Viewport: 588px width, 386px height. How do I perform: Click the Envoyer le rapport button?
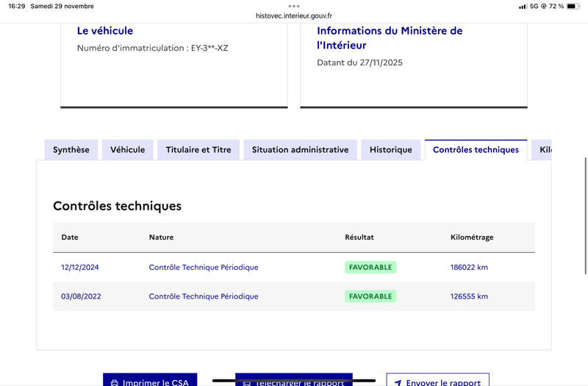pyautogui.click(x=437, y=382)
